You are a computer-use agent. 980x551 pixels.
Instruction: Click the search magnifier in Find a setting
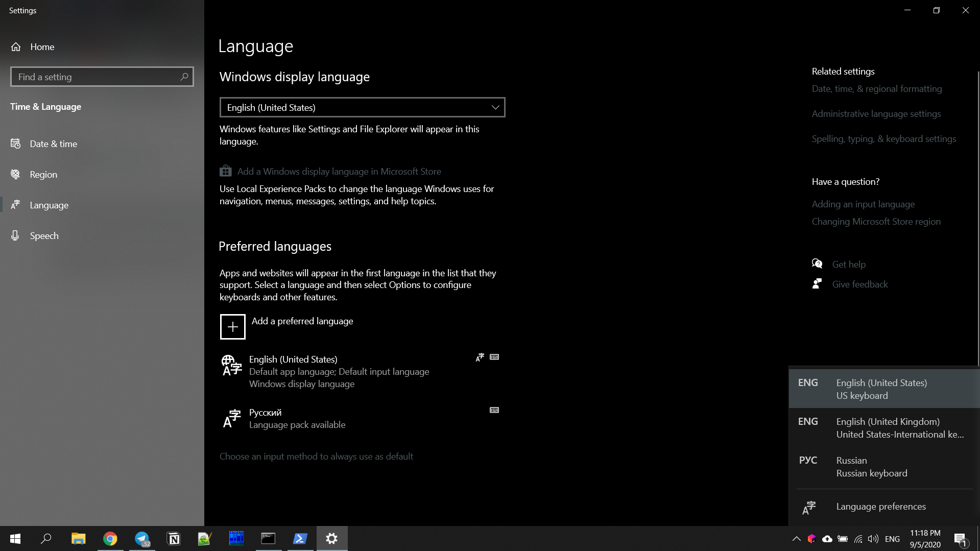tap(184, 77)
